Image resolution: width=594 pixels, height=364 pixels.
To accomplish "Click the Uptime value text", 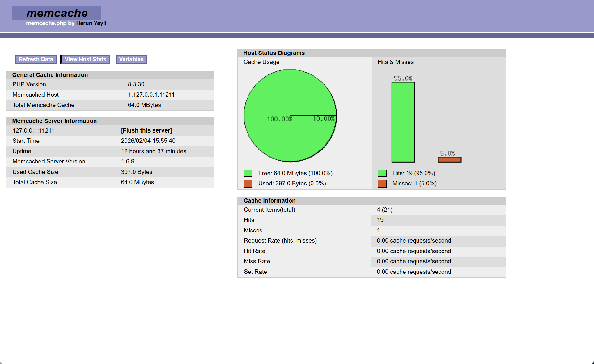I will click(154, 151).
